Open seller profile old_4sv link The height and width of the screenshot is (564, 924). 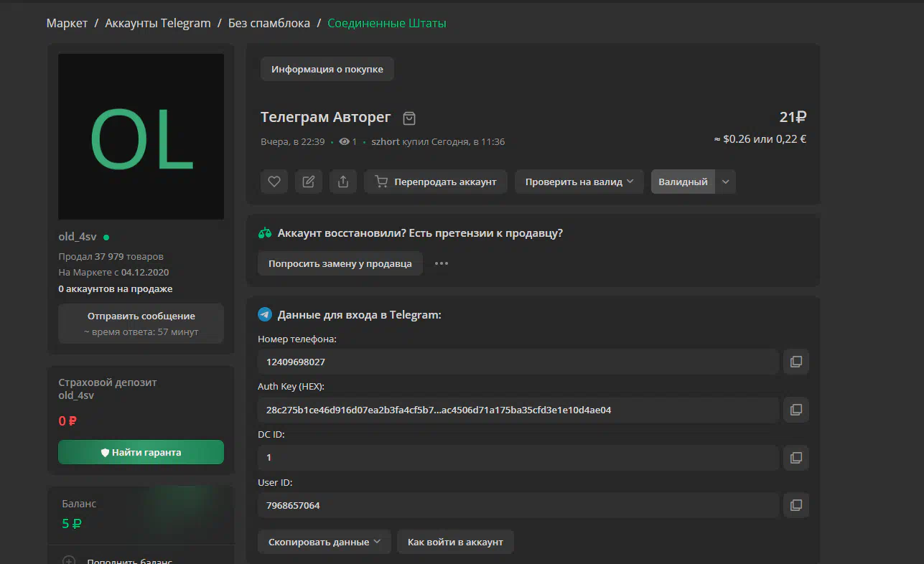click(78, 237)
